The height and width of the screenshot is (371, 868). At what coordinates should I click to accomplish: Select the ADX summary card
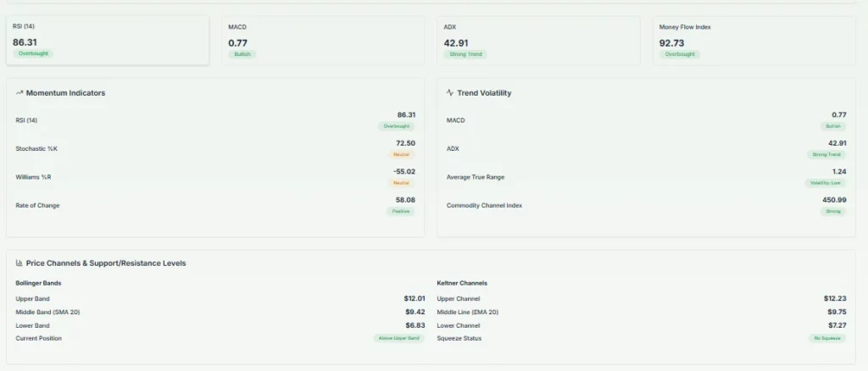click(x=538, y=40)
